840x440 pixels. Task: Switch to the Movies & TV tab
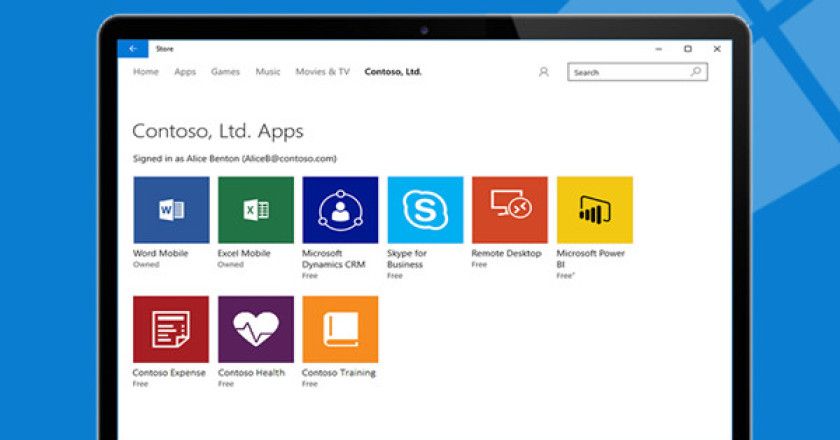point(322,72)
